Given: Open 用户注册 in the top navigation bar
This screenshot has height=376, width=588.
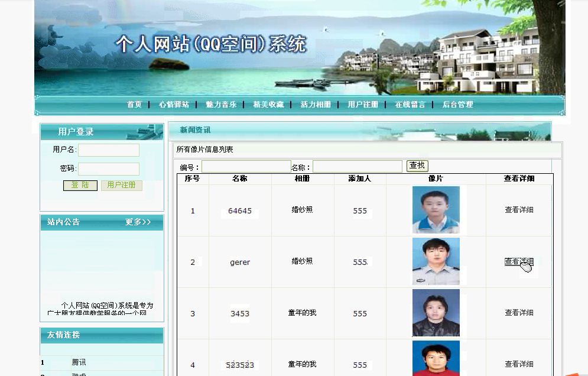Looking at the screenshot, I should [363, 104].
